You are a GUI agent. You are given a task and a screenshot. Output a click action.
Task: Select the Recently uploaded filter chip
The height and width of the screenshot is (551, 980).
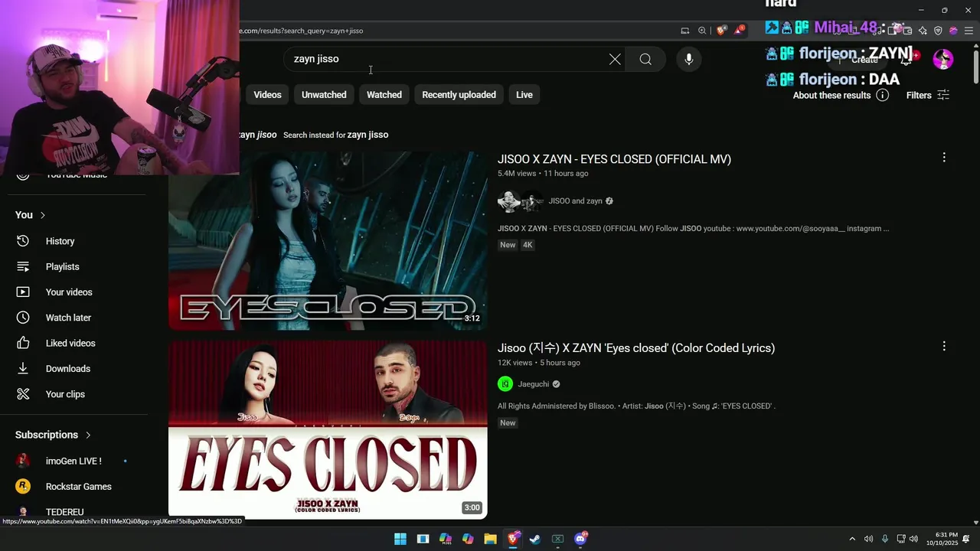click(459, 95)
